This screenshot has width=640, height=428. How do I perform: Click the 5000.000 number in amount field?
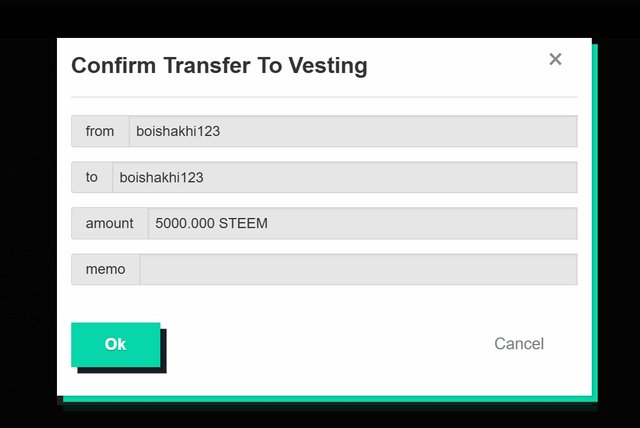pos(185,223)
